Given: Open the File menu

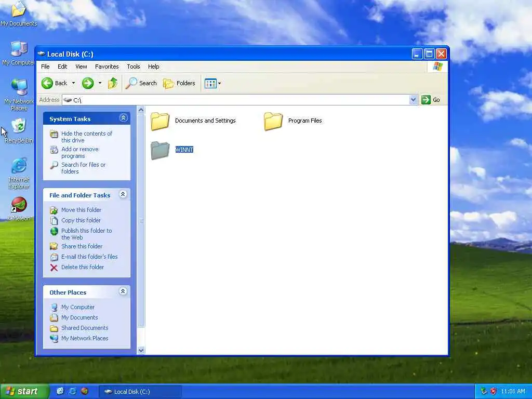Looking at the screenshot, I should coord(45,66).
